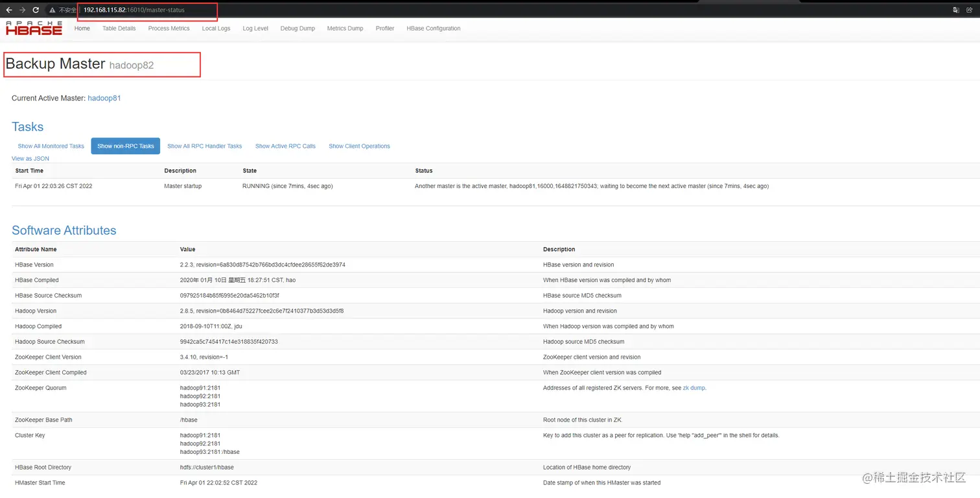Click the View as JSON link

(x=30, y=158)
